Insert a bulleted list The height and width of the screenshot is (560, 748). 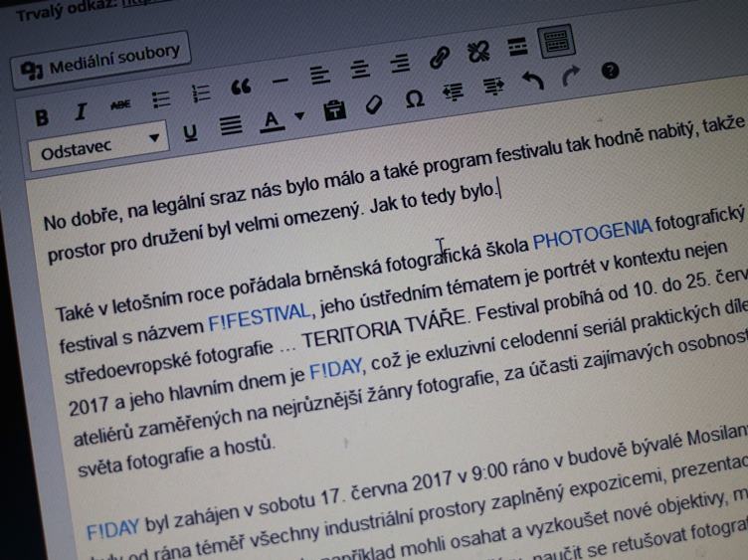coord(161,99)
